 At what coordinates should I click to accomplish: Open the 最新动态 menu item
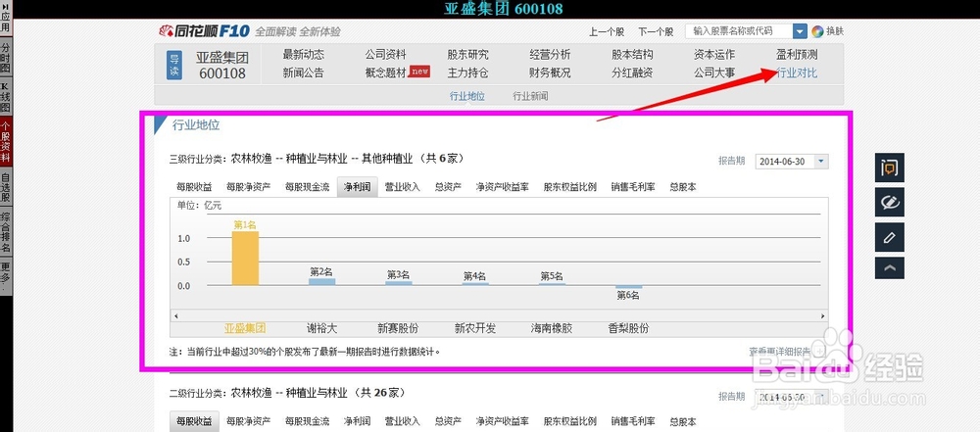point(303,55)
